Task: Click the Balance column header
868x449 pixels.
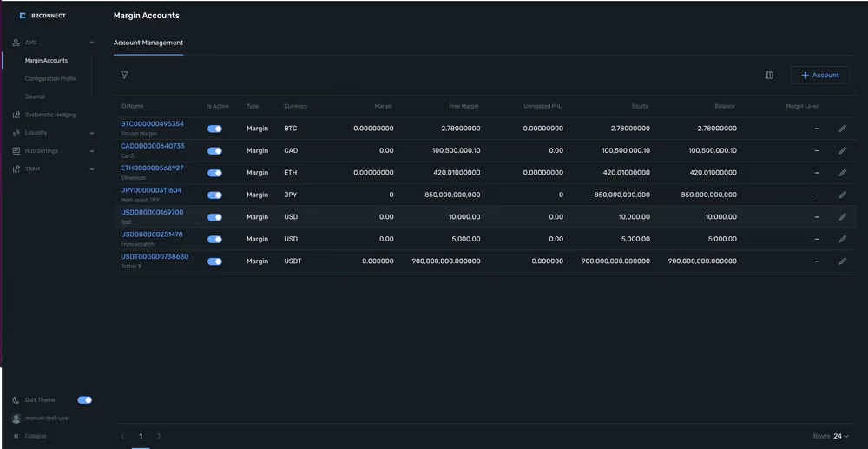Action: pyautogui.click(x=725, y=106)
